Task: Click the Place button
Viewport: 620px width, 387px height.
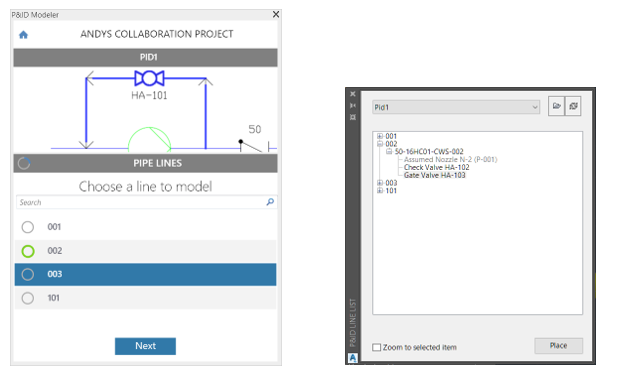Action: pyautogui.click(x=558, y=345)
